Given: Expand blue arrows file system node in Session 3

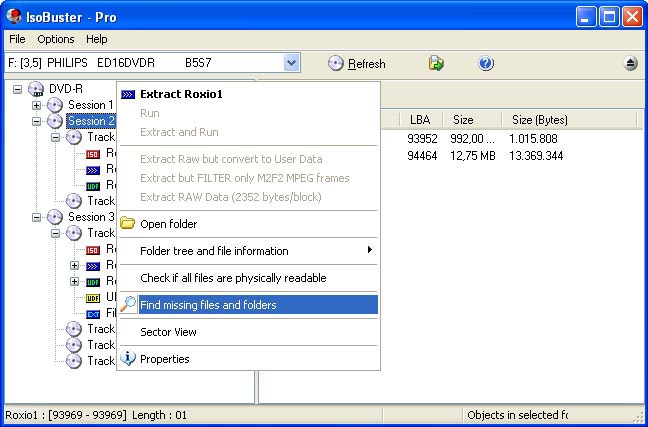Looking at the screenshot, I should (x=74, y=265).
